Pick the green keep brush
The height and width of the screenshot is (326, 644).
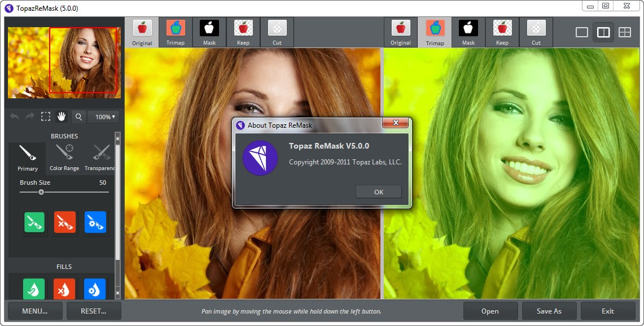point(34,222)
